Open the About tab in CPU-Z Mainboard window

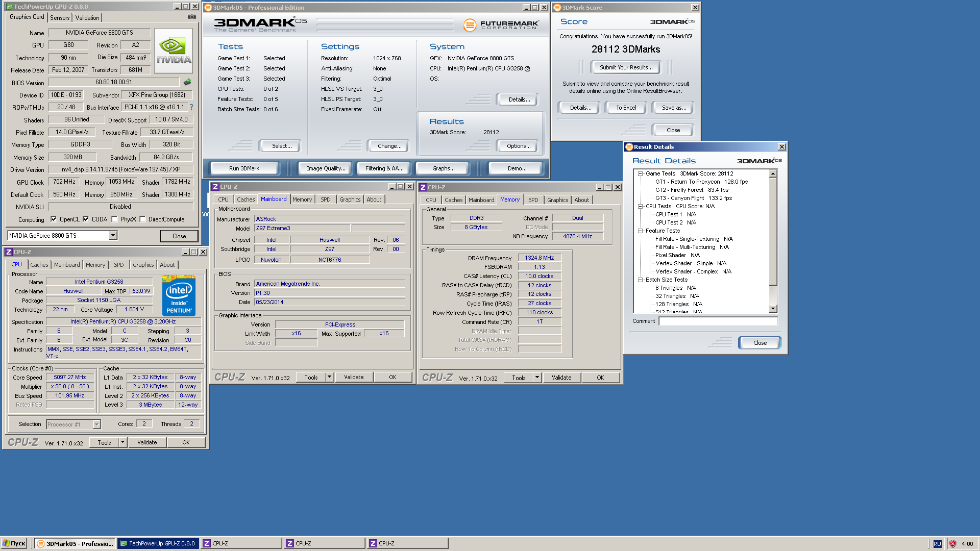pyautogui.click(x=374, y=199)
